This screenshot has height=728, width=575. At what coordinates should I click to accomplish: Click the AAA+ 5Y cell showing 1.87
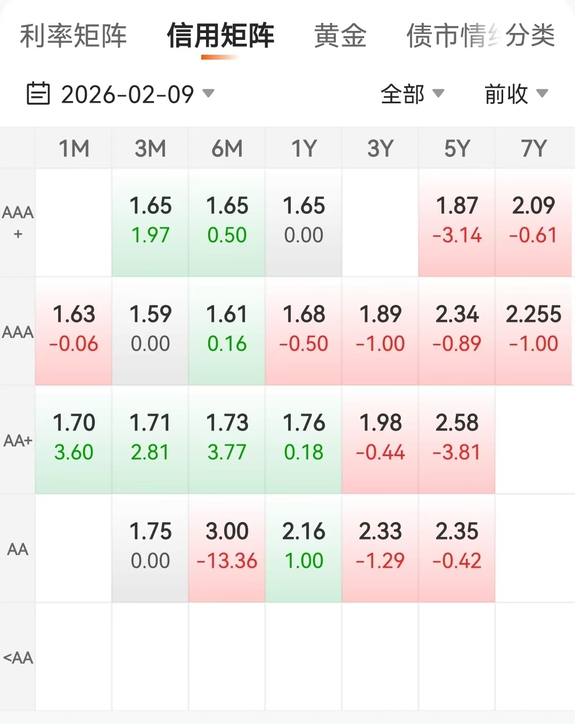point(457,220)
